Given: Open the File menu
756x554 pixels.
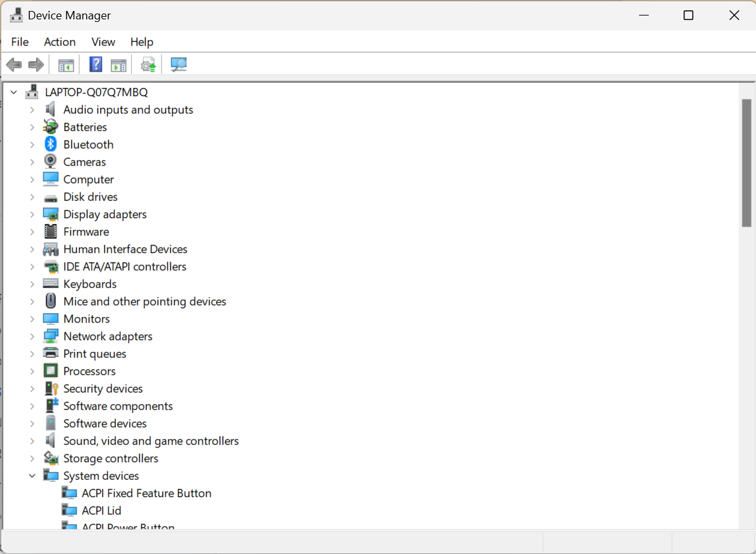Looking at the screenshot, I should pyautogui.click(x=19, y=41).
